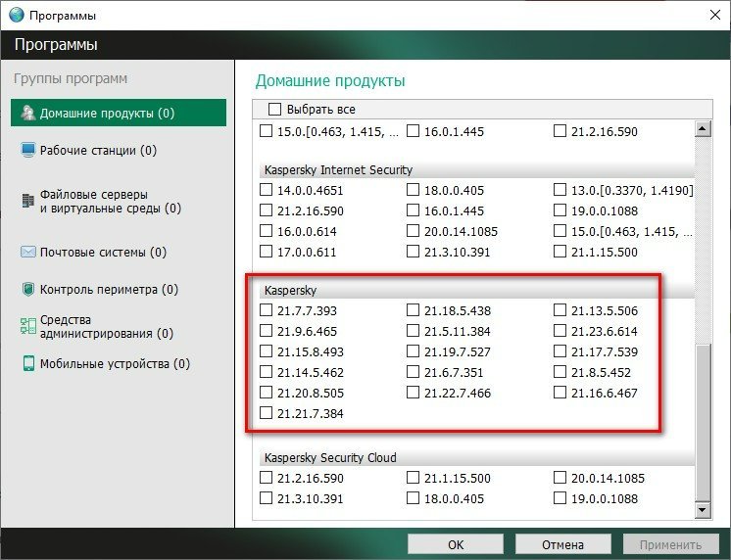731x560 pixels.
Task: Click the Kaspersky section header
Action: pos(476,290)
